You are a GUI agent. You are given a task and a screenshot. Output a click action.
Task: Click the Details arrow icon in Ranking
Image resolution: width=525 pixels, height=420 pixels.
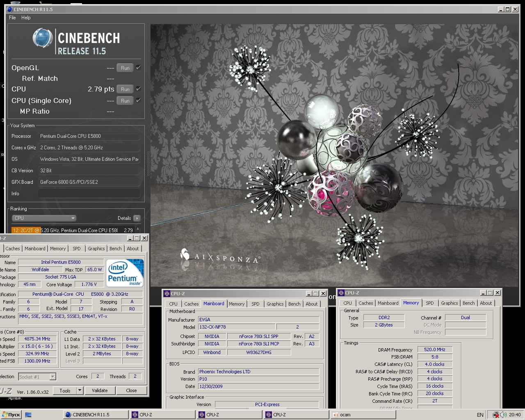pos(137,218)
